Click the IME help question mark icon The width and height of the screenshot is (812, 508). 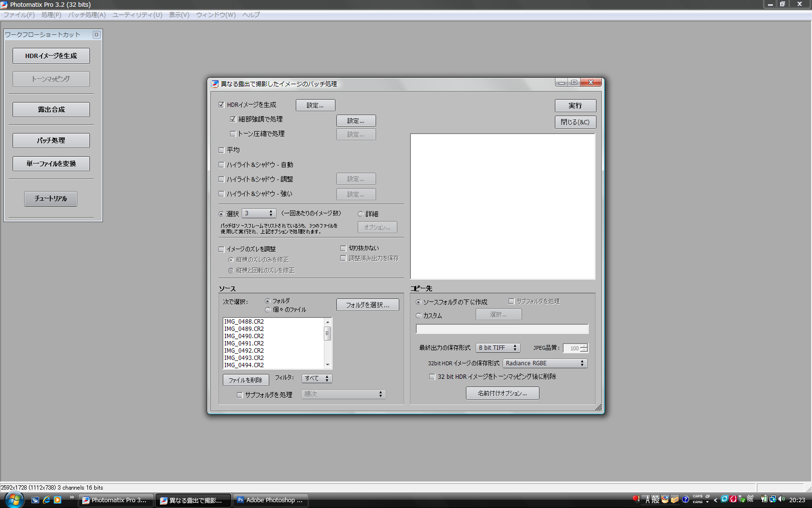pyautogui.click(x=685, y=500)
